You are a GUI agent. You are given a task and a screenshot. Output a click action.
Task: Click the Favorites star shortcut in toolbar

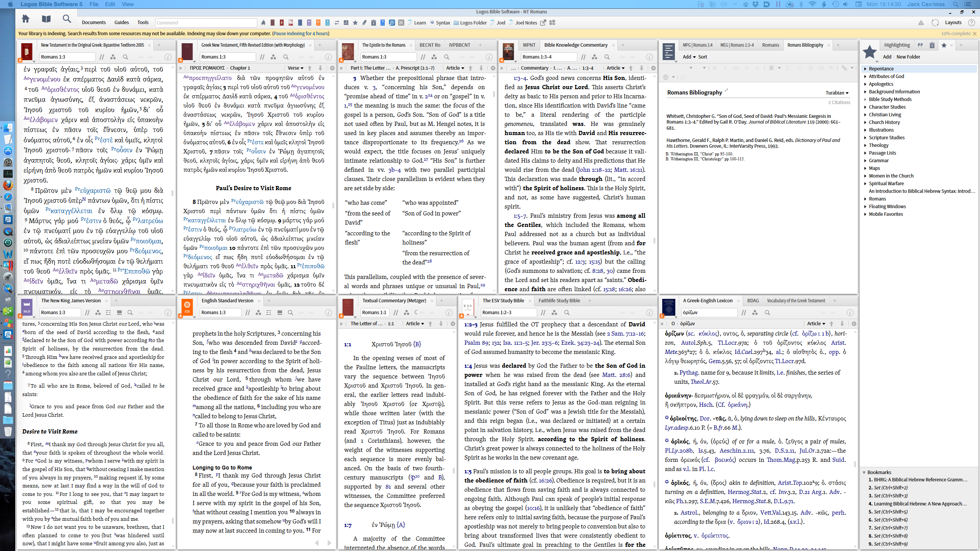(x=355, y=23)
